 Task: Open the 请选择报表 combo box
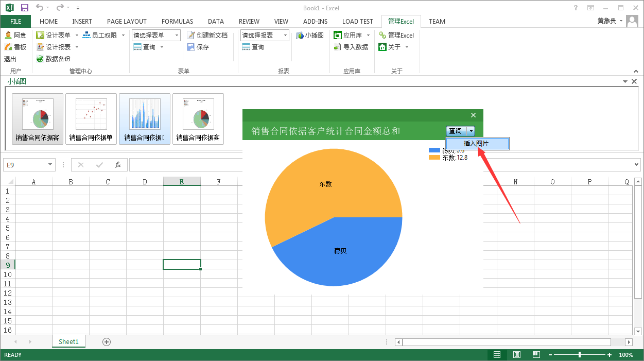(265, 35)
